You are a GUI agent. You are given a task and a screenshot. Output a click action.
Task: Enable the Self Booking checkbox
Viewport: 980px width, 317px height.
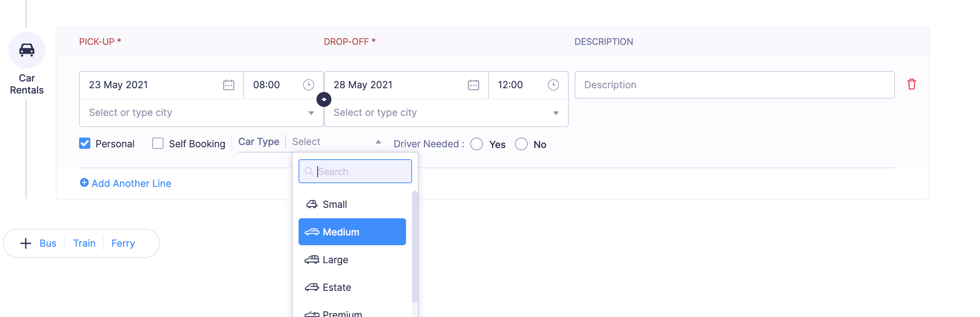(x=158, y=144)
